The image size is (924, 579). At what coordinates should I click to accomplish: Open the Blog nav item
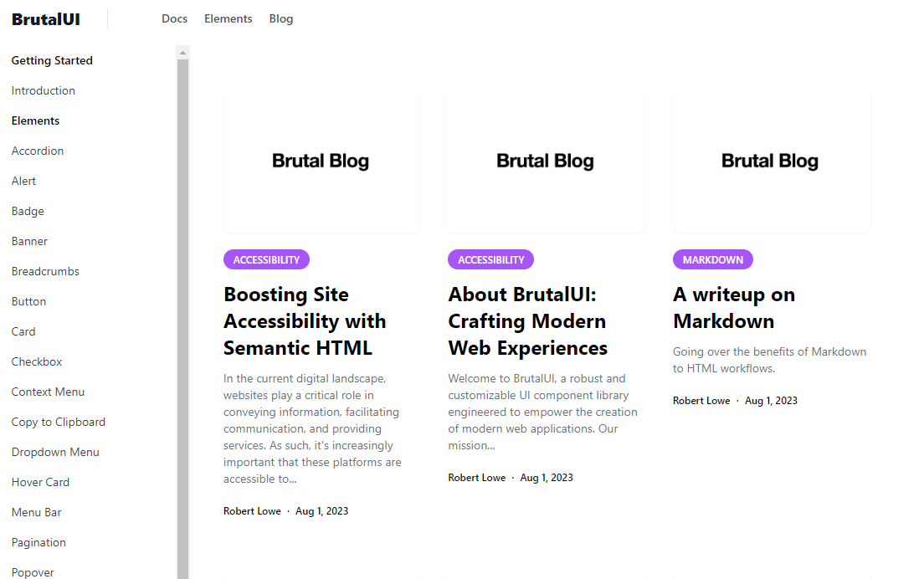point(281,19)
